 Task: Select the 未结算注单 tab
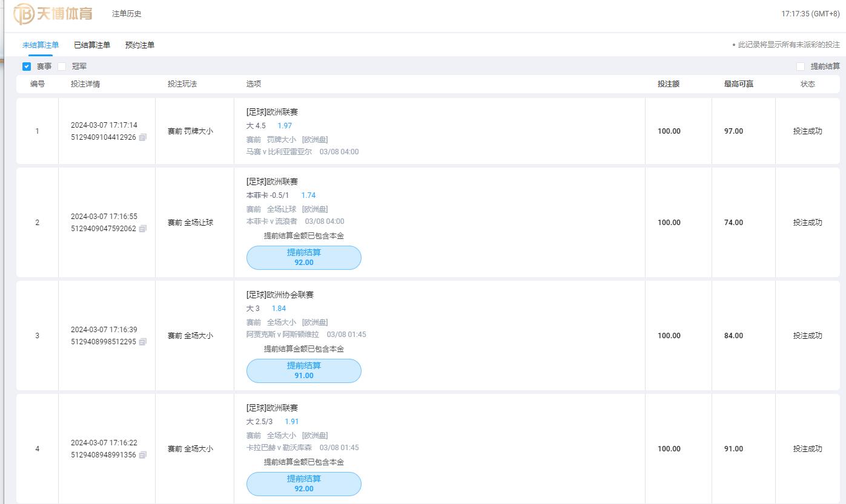coord(41,45)
